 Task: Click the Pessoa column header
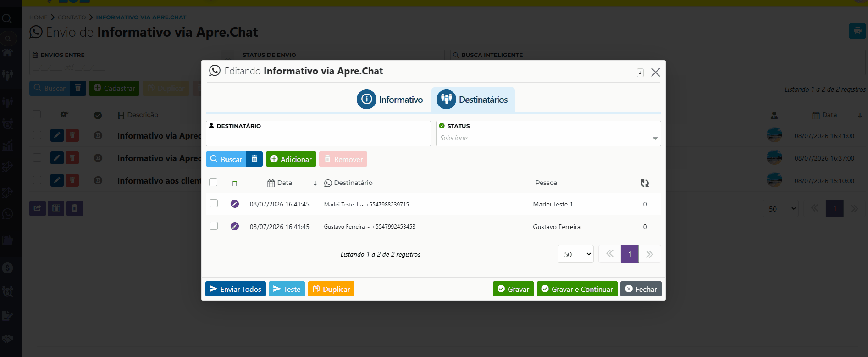(x=546, y=183)
